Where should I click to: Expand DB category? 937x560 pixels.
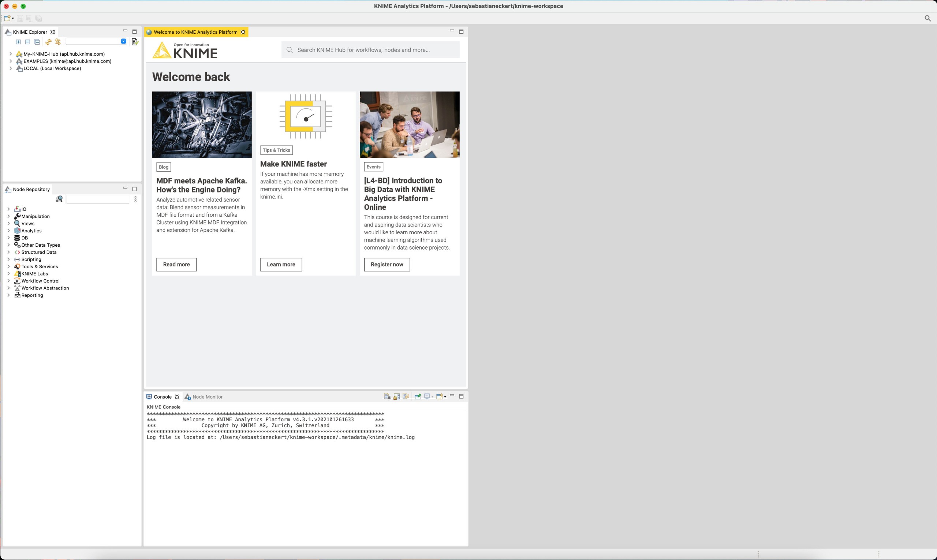(x=8, y=238)
